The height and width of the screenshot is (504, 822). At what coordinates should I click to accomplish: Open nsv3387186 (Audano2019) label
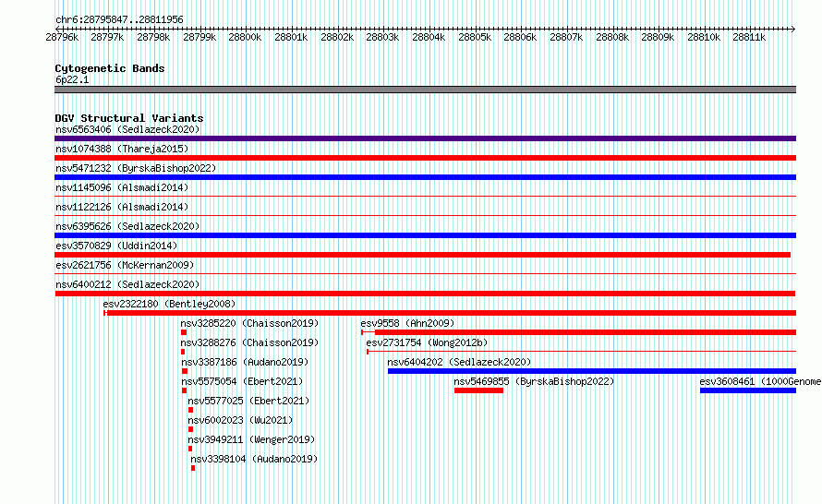pyautogui.click(x=245, y=362)
